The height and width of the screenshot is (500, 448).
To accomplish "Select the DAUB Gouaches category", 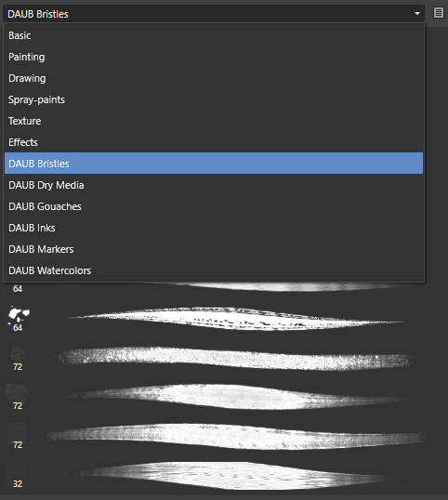I will (214, 206).
